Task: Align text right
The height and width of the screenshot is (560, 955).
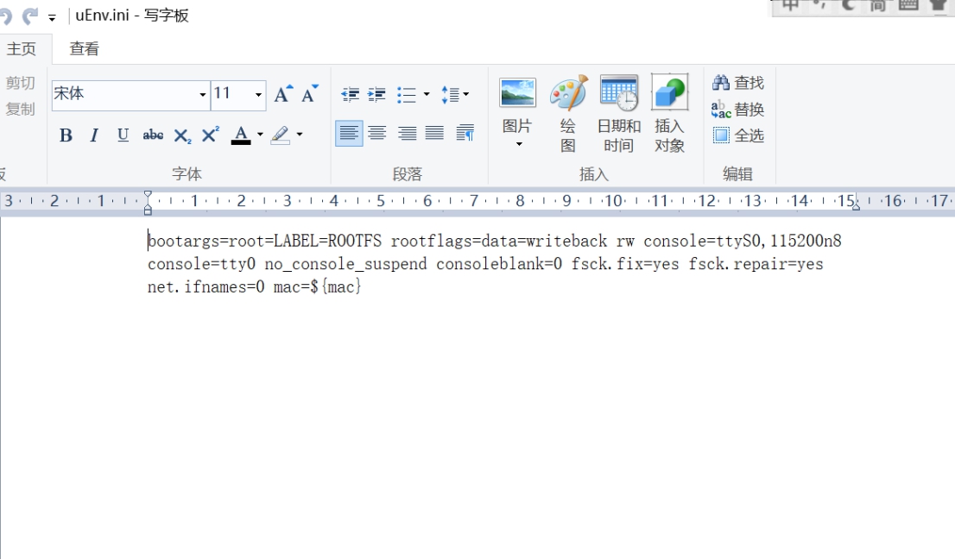Action: pyautogui.click(x=406, y=133)
